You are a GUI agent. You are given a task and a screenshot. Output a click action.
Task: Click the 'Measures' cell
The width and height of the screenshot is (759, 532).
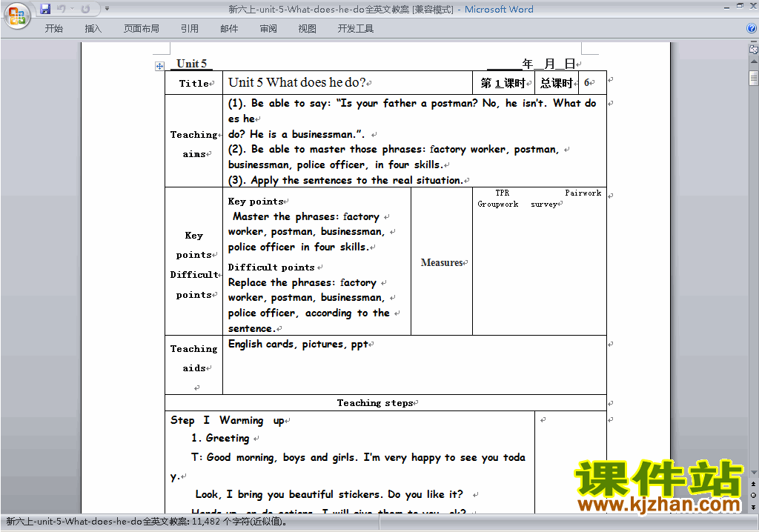[x=442, y=262]
